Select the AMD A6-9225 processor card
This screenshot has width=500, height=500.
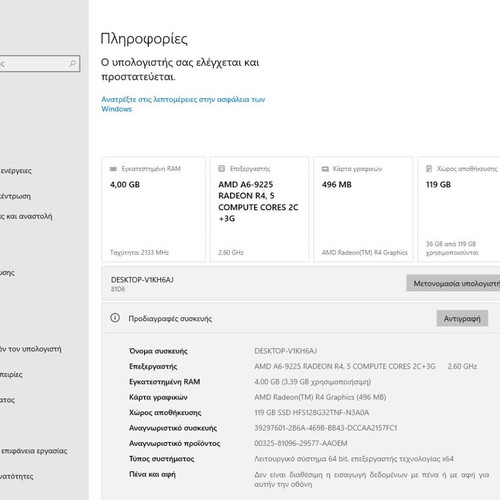(260, 209)
